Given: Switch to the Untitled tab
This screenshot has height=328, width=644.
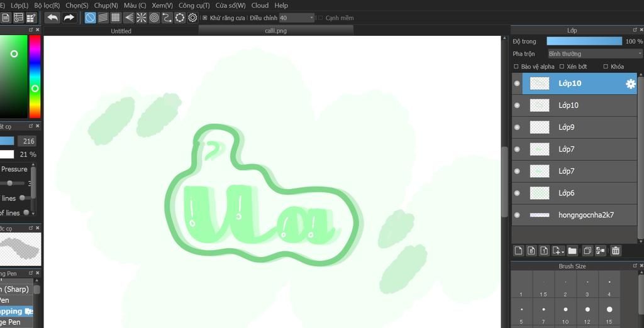Looking at the screenshot, I should tap(121, 31).
